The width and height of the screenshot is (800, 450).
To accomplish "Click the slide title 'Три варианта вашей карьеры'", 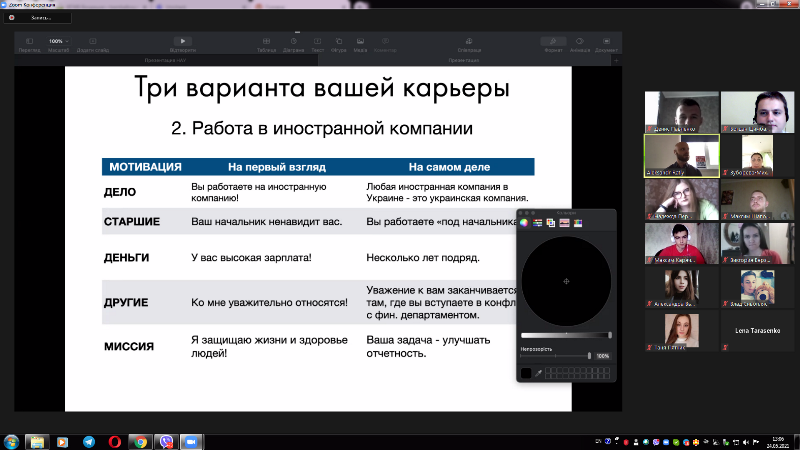I will point(322,87).
